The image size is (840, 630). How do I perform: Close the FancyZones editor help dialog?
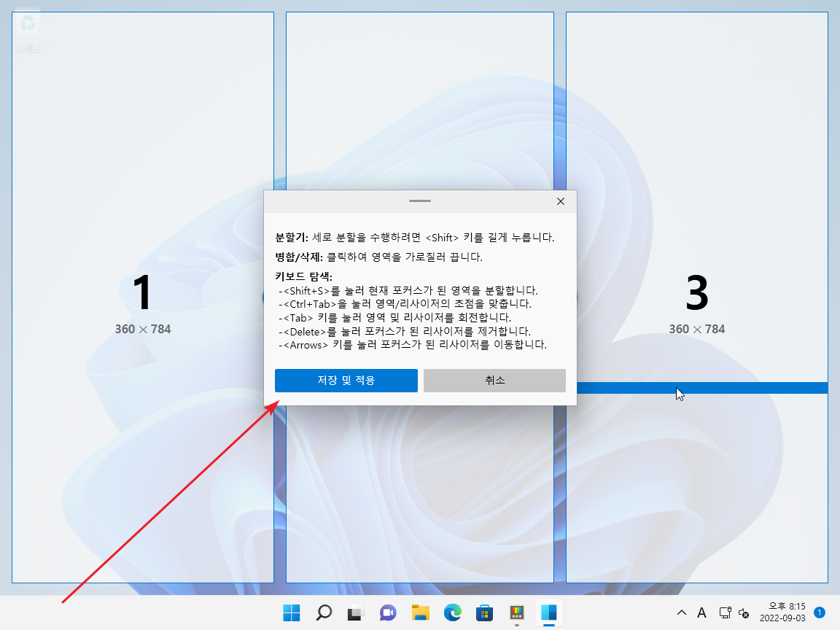(560, 201)
